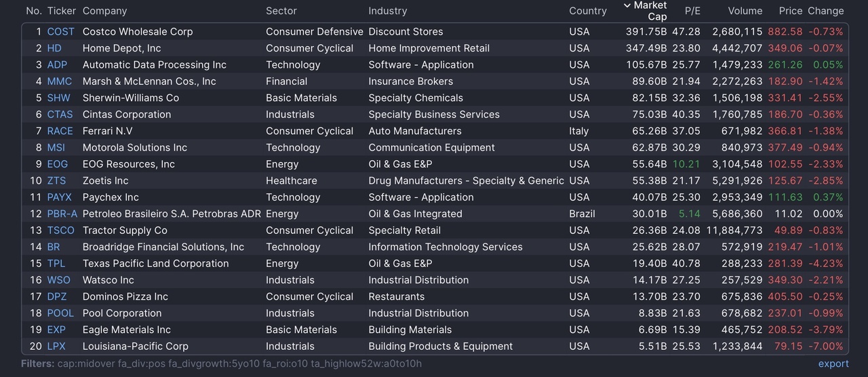
Task: Open the MSI ticker link
Action: 57,147
